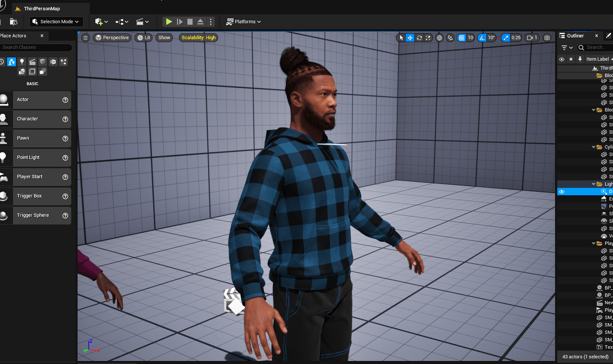613x364 pixels.
Task: Select the Media play category icon
Action: pos(53,62)
